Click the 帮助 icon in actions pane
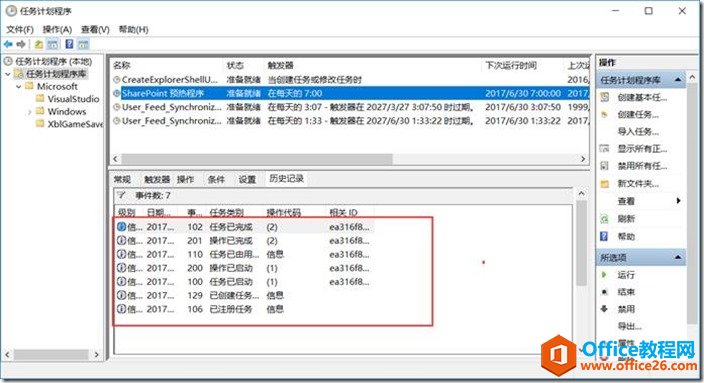The height and width of the screenshot is (383, 704). click(605, 236)
